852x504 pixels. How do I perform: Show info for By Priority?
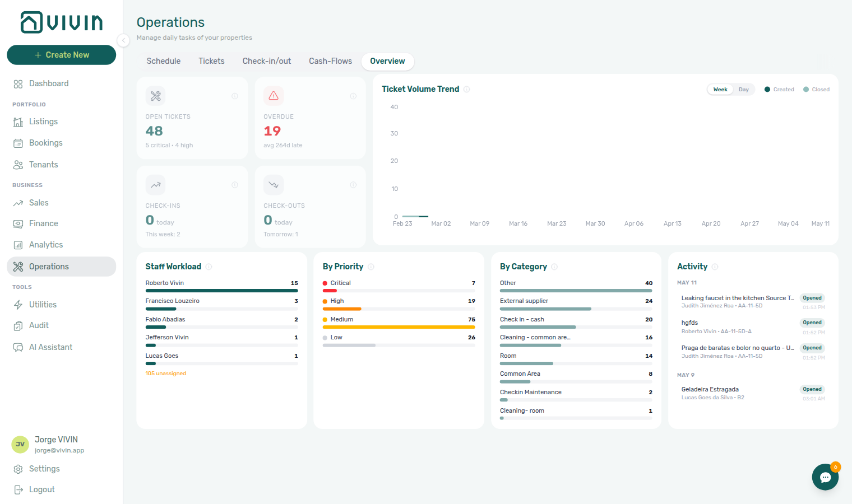point(371,267)
